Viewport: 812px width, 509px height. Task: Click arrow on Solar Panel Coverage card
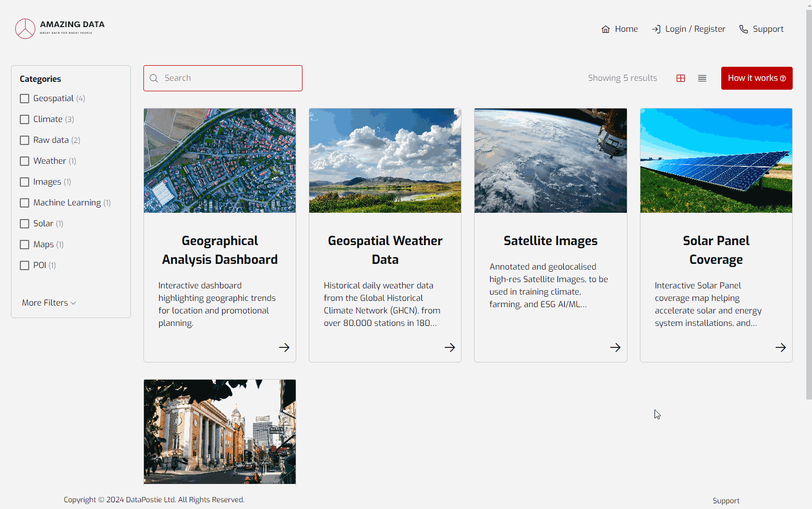(x=780, y=347)
